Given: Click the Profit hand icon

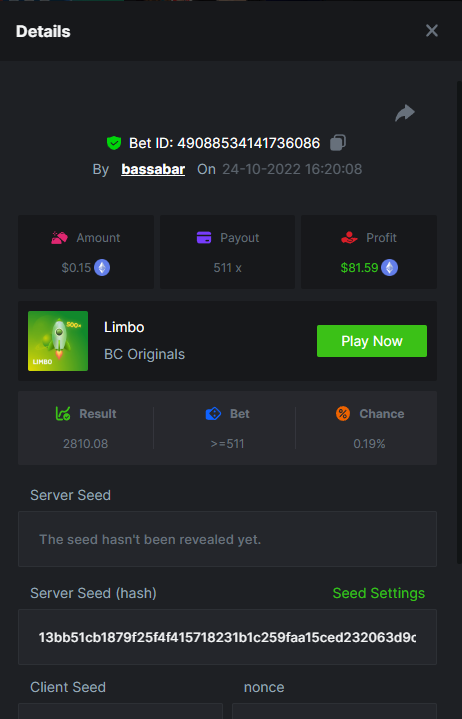Looking at the screenshot, I should click(349, 238).
